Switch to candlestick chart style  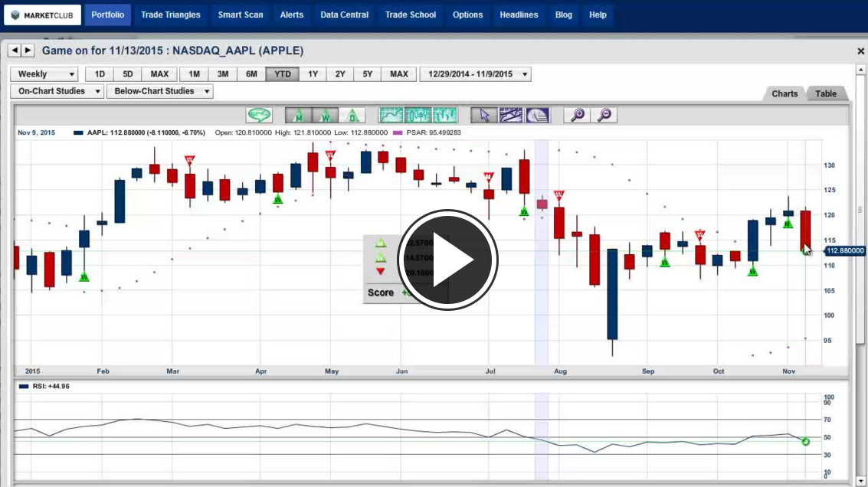pyautogui.click(x=418, y=115)
